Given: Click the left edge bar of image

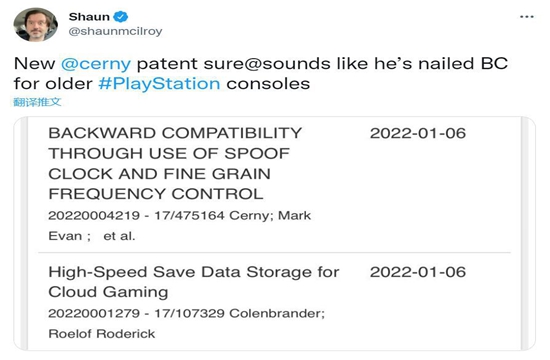Looking at the screenshot, I should point(24,233).
